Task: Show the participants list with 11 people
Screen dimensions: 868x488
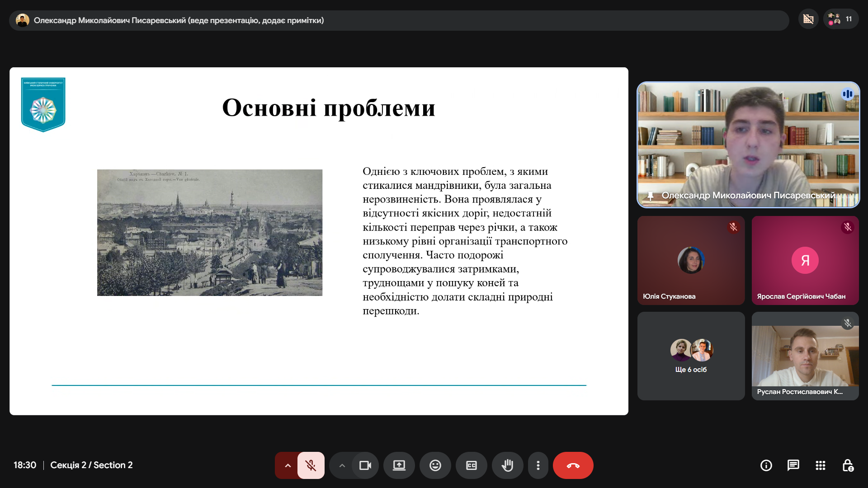Action: pos(841,19)
